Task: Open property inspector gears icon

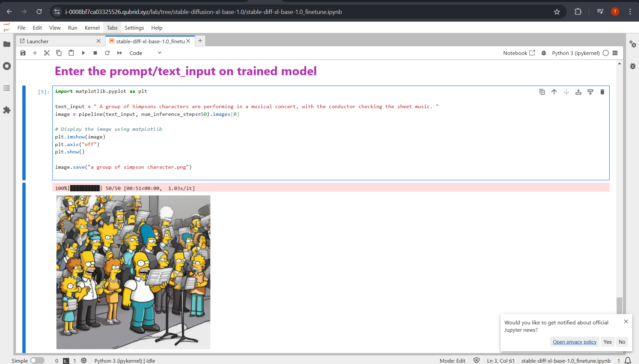Action: (x=633, y=44)
